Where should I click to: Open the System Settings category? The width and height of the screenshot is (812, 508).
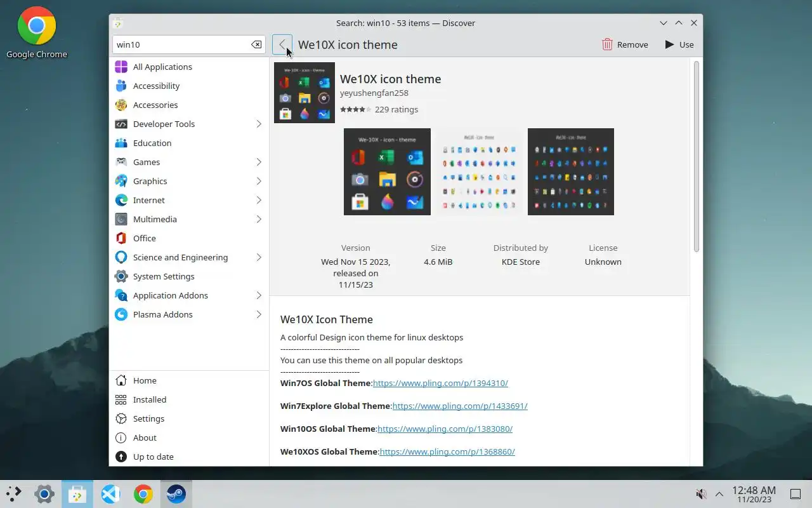pos(189,276)
